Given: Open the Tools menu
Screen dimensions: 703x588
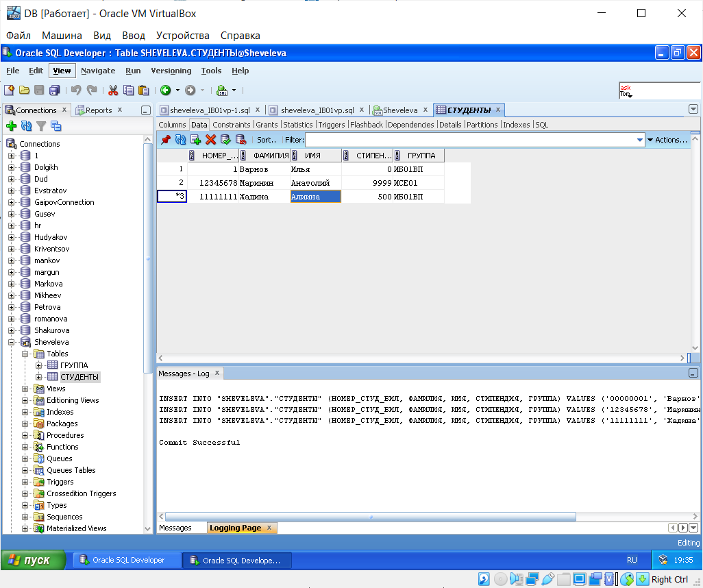Looking at the screenshot, I should tap(211, 71).
